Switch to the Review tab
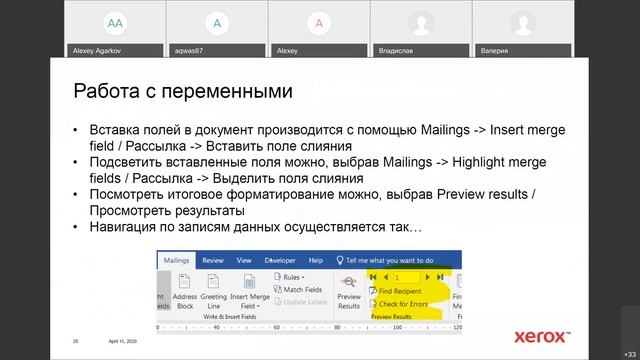This screenshot has height=360, width=640. click(213, 260)
